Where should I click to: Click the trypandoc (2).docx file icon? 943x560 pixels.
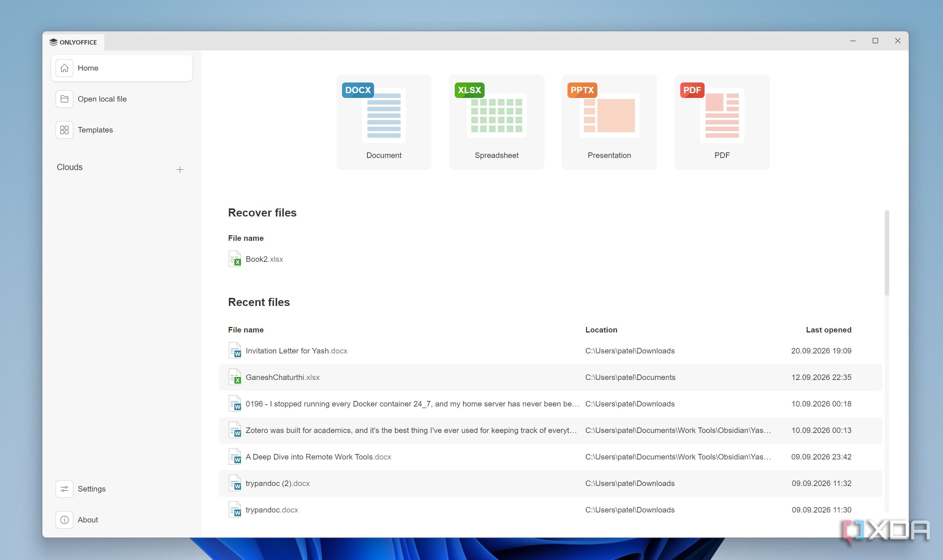point(234,483)
